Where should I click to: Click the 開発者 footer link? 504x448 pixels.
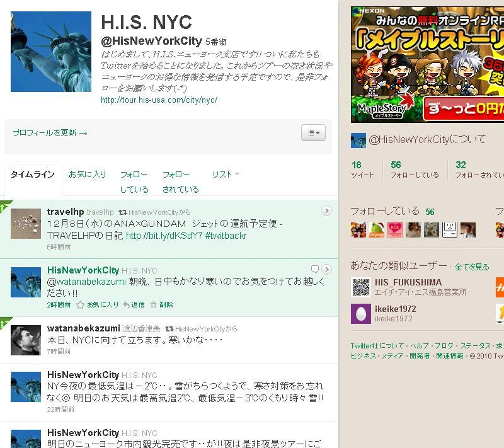click(x=420, y=356)
